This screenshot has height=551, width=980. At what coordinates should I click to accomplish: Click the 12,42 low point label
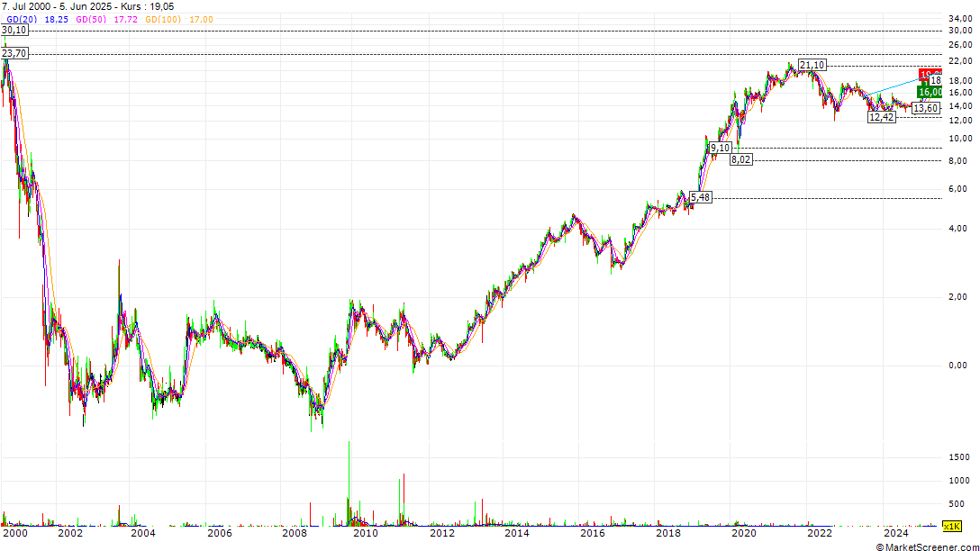click(881, 117)
